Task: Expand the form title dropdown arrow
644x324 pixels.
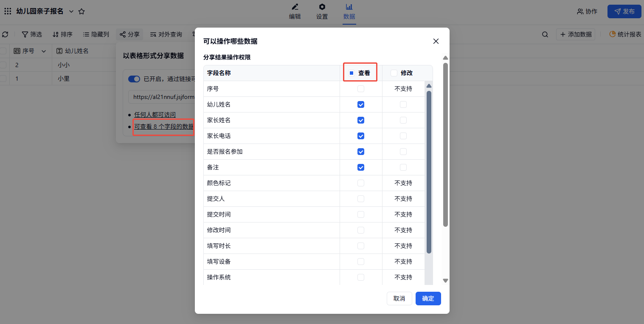Action: pyautogui.click(x=71, y=11)
